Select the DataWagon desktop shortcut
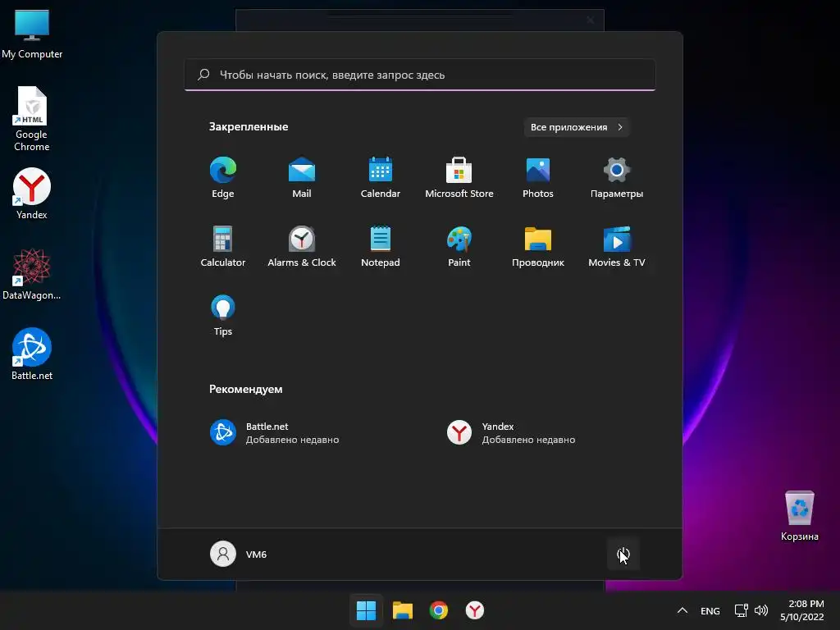Image resolution: width=840 pixels, height=630 pixels. (32, 274)
